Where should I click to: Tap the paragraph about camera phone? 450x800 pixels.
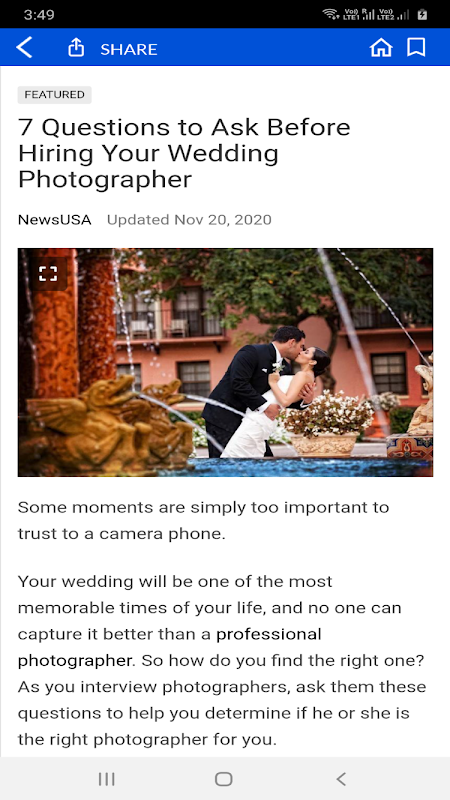(204, 520)
